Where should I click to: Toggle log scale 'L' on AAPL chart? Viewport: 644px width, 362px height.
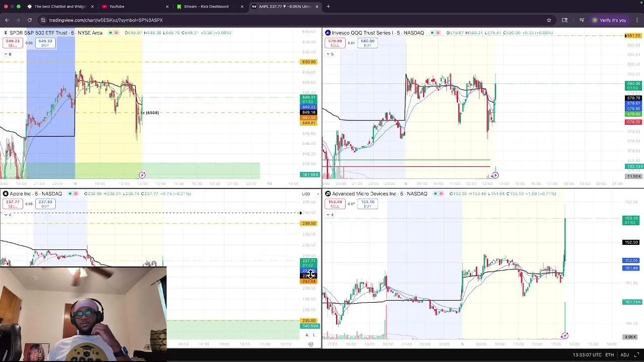point(313,335)
